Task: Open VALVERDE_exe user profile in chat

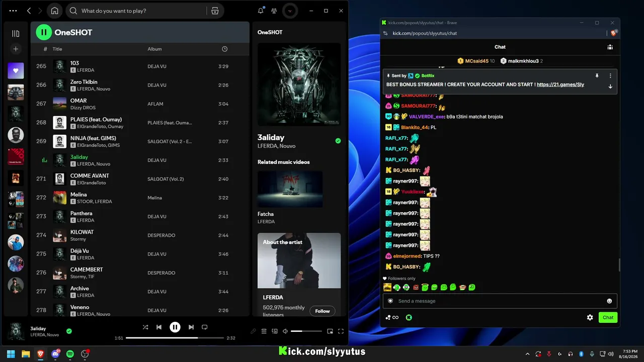Action: [x=427, y=117]
